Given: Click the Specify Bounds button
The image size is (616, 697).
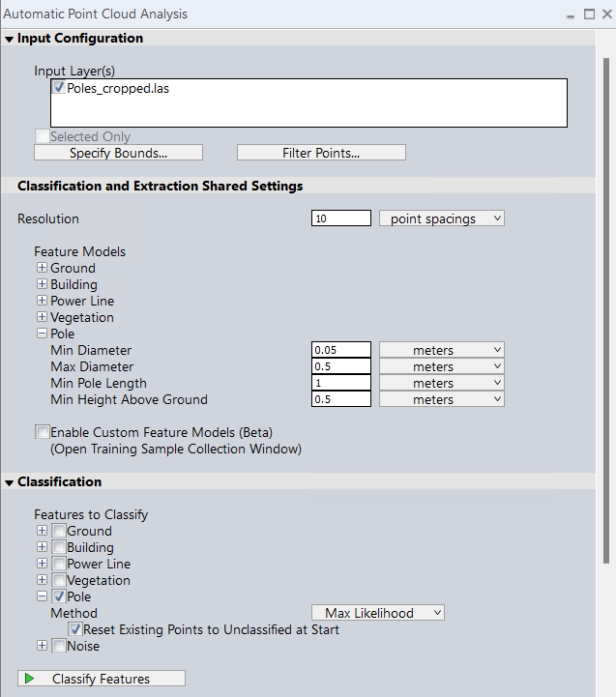Looking at the screenshot, I should 118,153.
